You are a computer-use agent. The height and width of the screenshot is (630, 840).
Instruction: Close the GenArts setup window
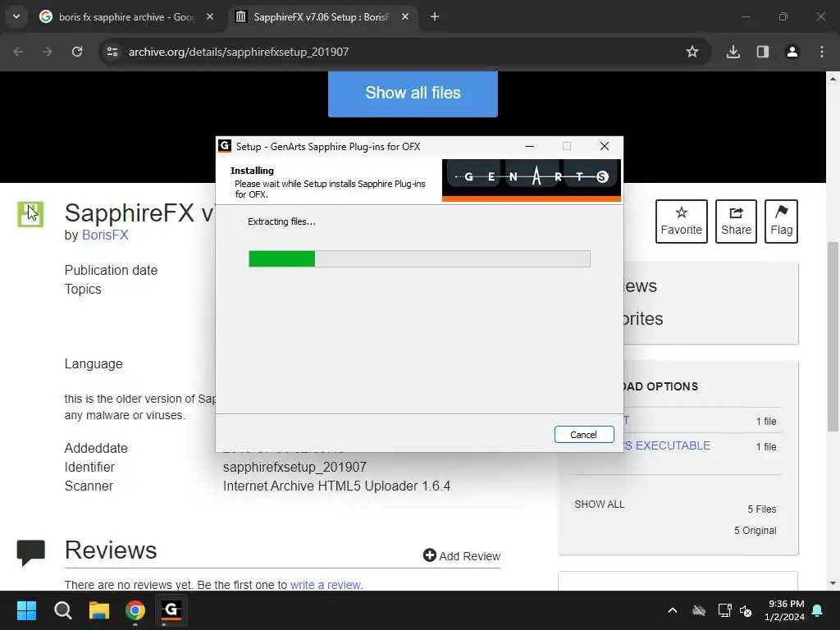coord(605,146)
